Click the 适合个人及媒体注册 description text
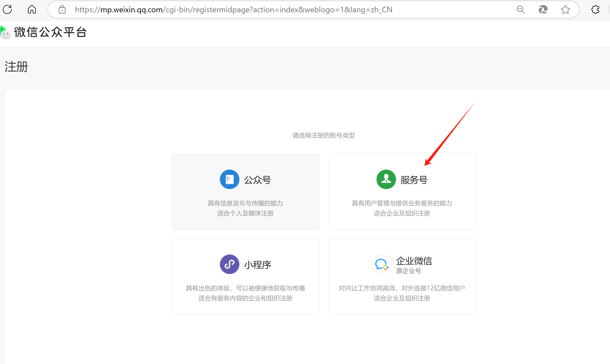This screenshot has width=610, height=364. [x=245, y=213]
